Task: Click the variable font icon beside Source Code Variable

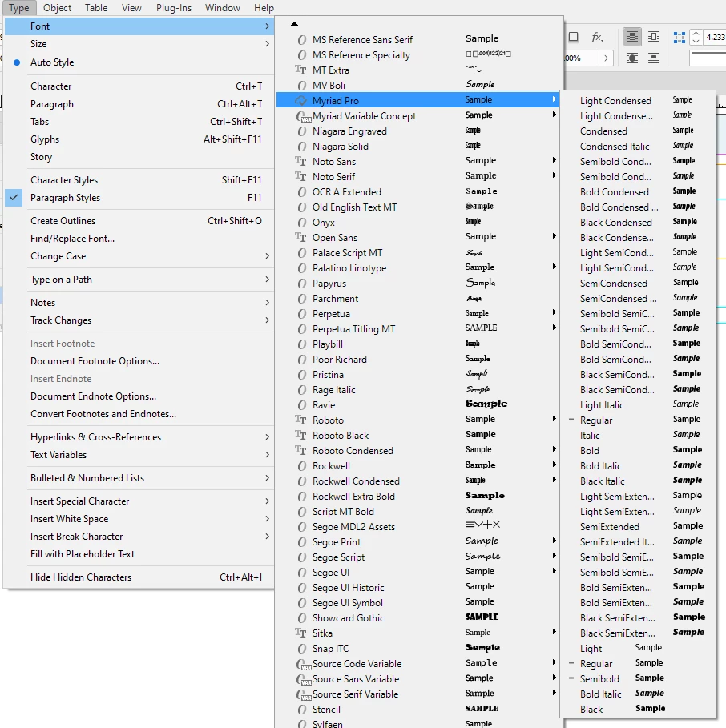Action: point(304,664)
